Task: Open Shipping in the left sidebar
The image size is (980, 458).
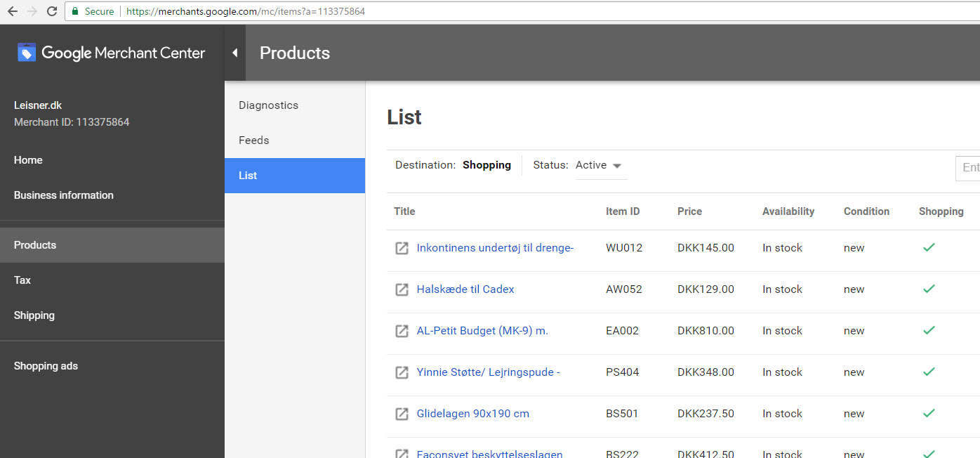Action: pos(34,315)
